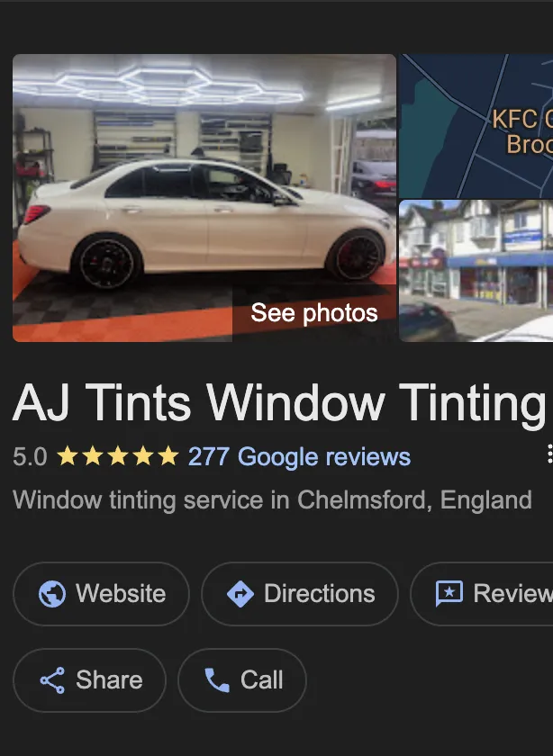Get Directions to AJ Tints
The height and width of the screenshot is (756, 553).
[300, 593]
